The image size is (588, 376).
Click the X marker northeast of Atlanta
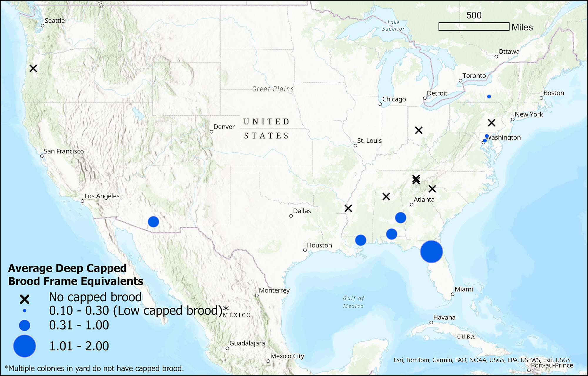coord(432,189)
